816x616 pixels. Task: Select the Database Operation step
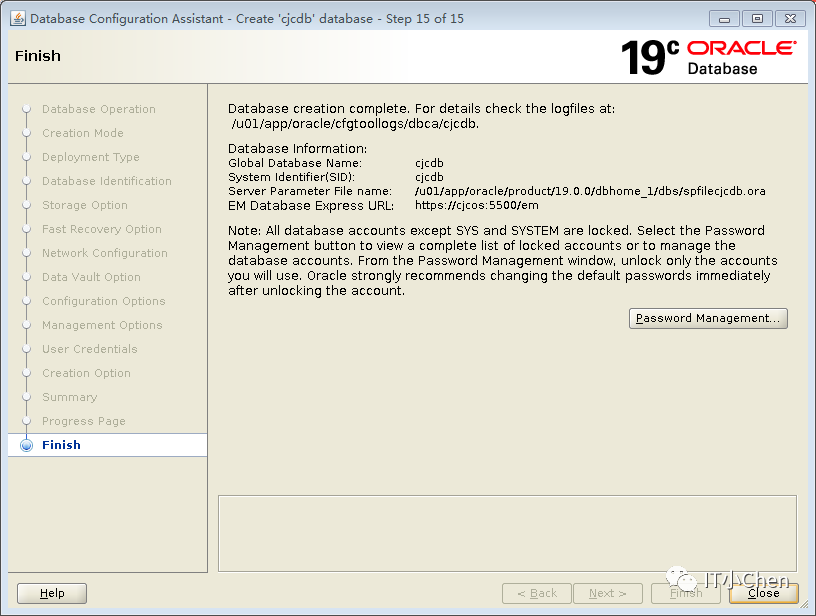click(99, 109)
